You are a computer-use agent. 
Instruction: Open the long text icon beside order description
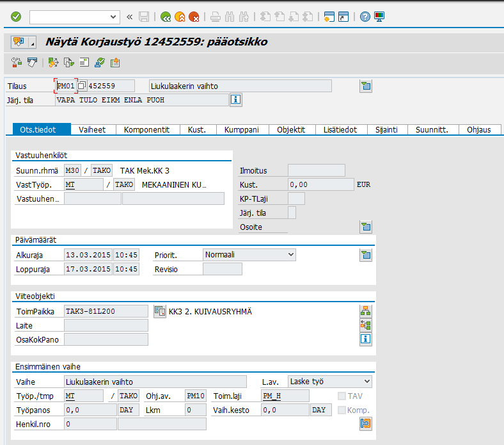pos(366,86)
